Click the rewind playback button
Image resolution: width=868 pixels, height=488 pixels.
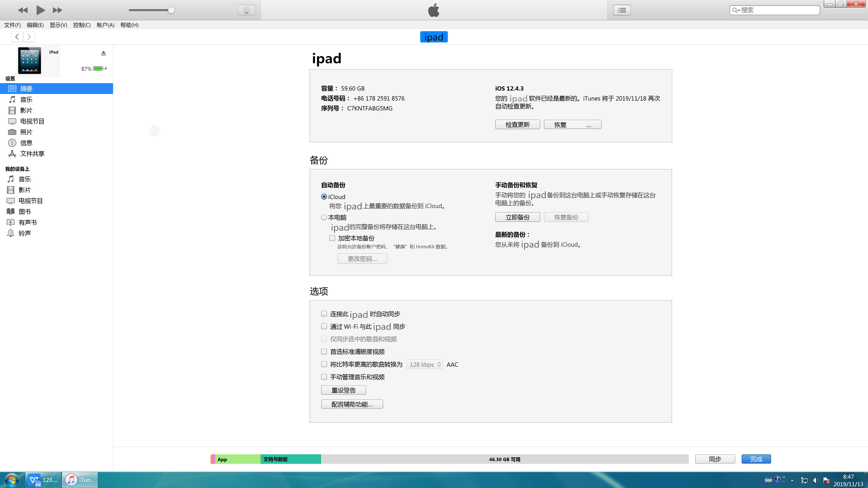click(23, 10)
